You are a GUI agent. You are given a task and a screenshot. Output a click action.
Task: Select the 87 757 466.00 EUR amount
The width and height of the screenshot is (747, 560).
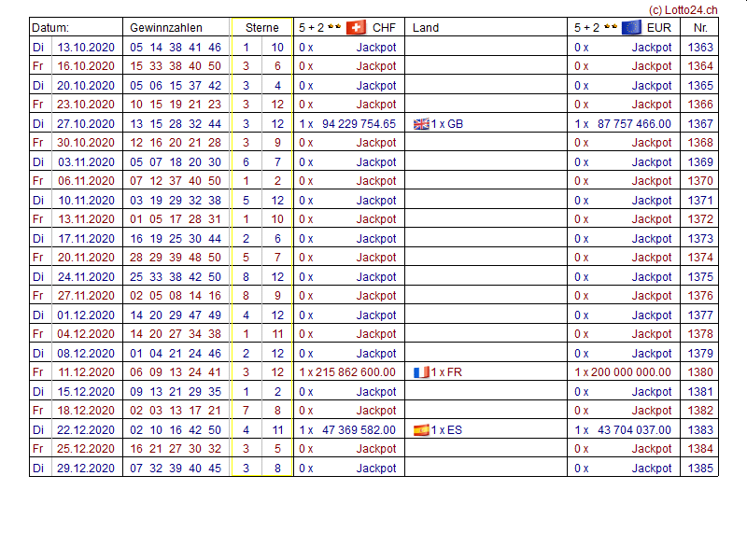coord(634,124)
